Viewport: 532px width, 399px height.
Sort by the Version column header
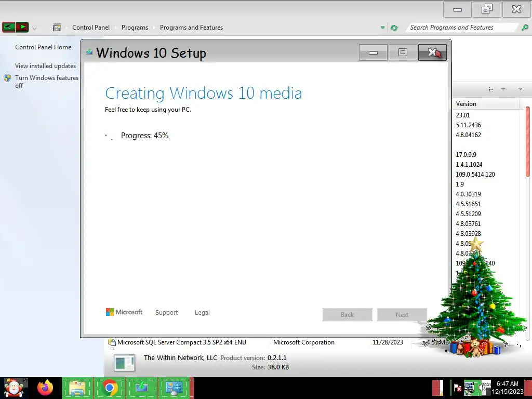(486, 104)
